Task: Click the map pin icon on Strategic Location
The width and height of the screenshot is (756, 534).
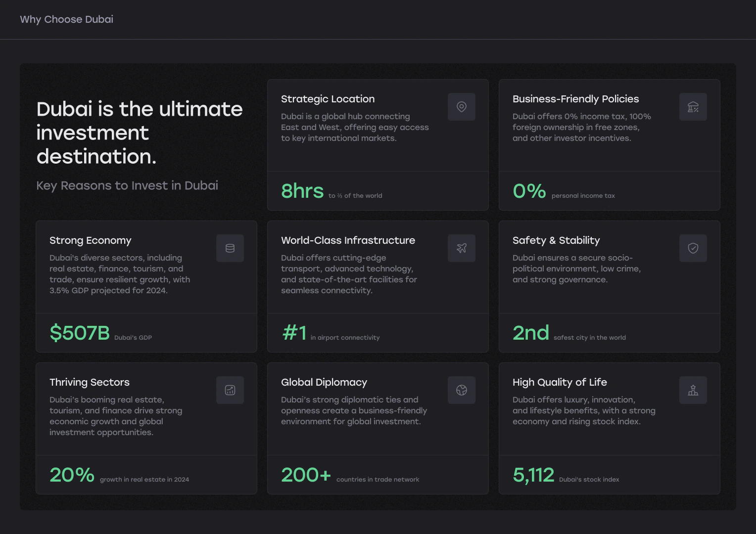Action: click(x=462, y=107)
